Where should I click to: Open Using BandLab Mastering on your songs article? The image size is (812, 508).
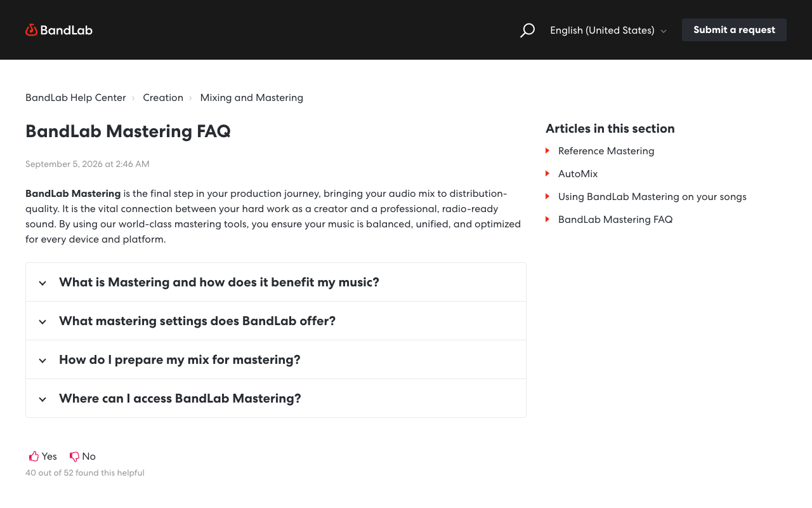click(652, 197)
